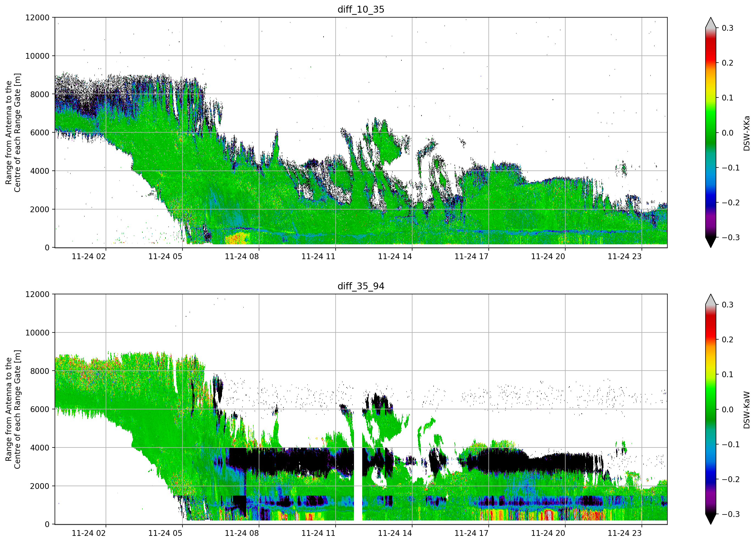
Task: Click the "diff_10_35" plot title
Action: pyautogui.click(x=361, y=9)
